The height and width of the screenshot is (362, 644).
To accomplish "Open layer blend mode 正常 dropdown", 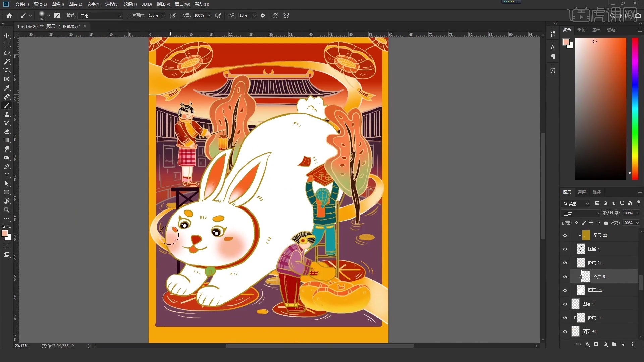I will click(x=581, y=213).
